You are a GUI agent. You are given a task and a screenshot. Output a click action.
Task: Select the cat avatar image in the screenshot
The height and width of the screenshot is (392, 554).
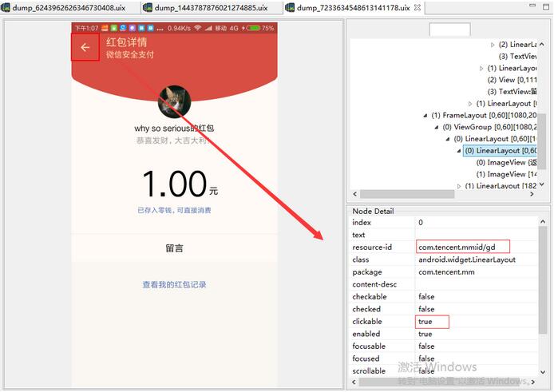coord(174,101)
